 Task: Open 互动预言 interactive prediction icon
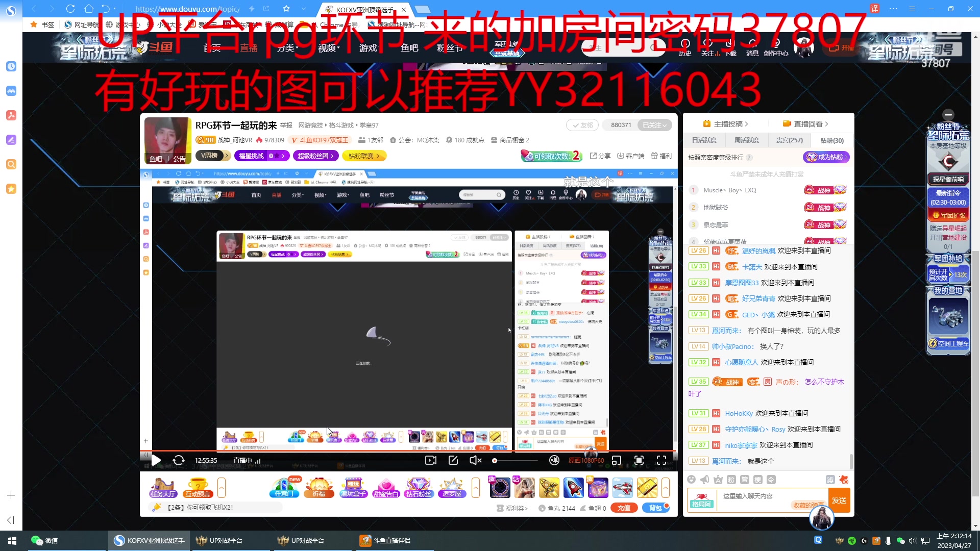pyautogui.click(x=198, y=488)
